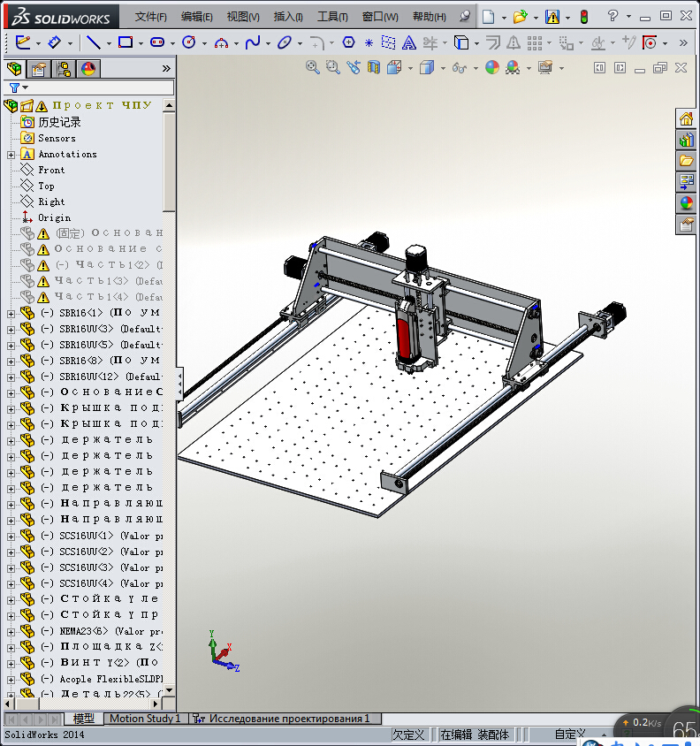The image size is (700, 746).
Task: Select the Offset Entities tool
Action: pyautogui.click(x=493, y=42)
